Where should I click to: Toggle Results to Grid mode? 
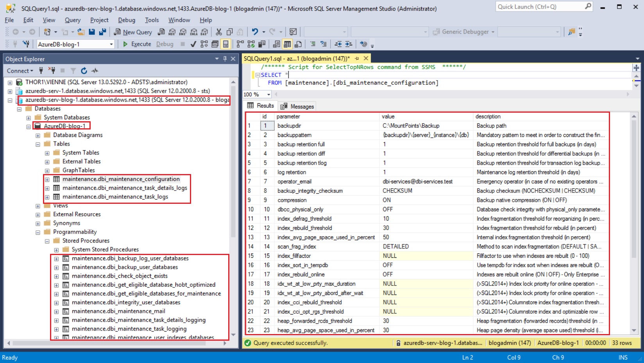click(x=287, y=44)
